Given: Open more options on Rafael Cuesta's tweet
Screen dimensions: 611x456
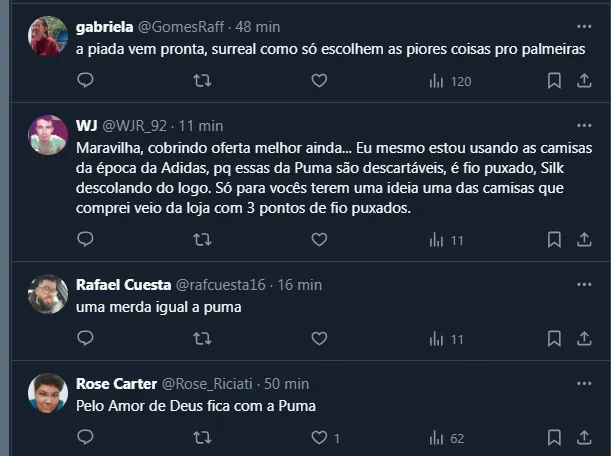Looking at the screenshot, I should click(x=584, y=285).
